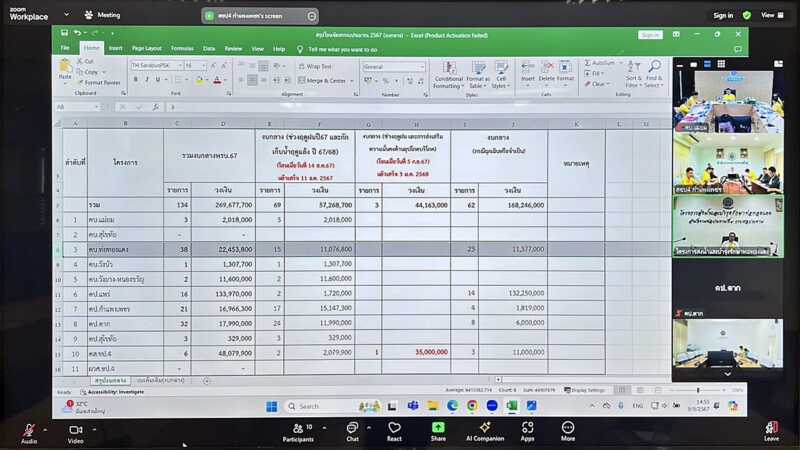Toggle Wrap Text in Alignment group
Viewport: 800px width, 450px height.
(x=314, y=66)
